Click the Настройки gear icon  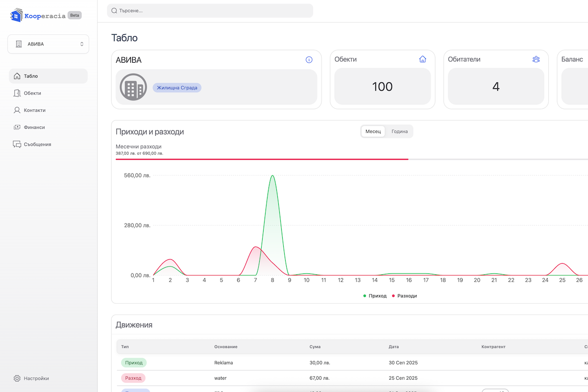[17, 378]
